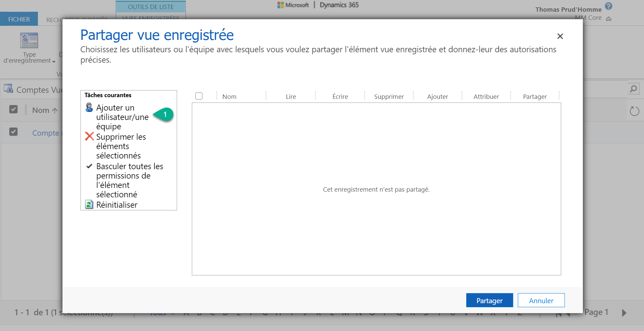
Task: Click the red X Supprimer les éléments icon
Action: (89, 136)
